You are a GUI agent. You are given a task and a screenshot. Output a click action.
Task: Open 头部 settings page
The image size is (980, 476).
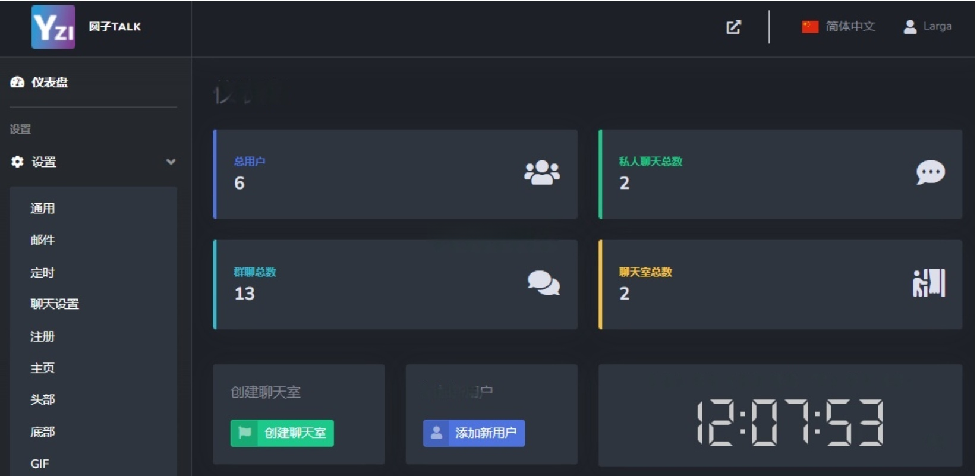pyautogui.click(x=43, y=399)
